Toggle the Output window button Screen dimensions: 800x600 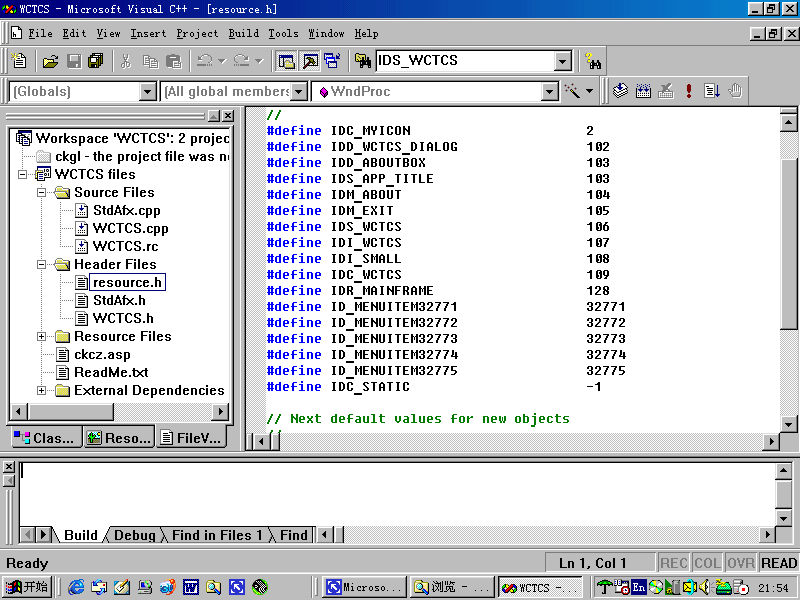tap(310, 61)
